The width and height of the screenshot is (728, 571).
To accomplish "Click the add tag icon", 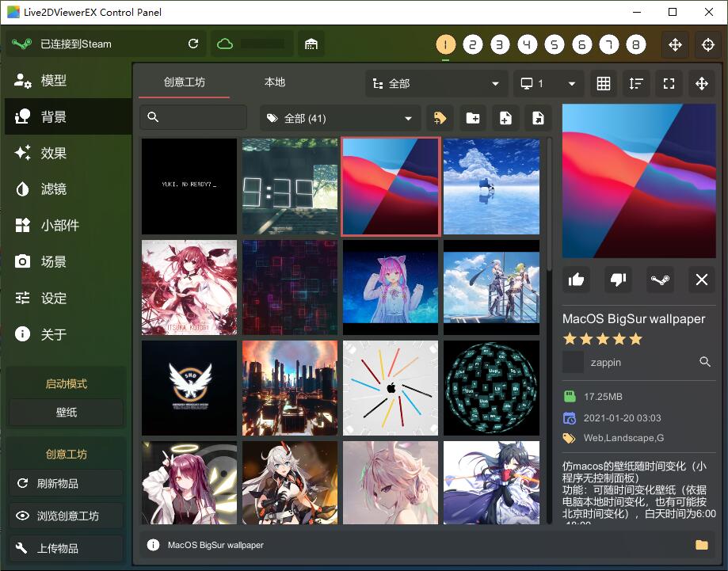I will [440, 118].
